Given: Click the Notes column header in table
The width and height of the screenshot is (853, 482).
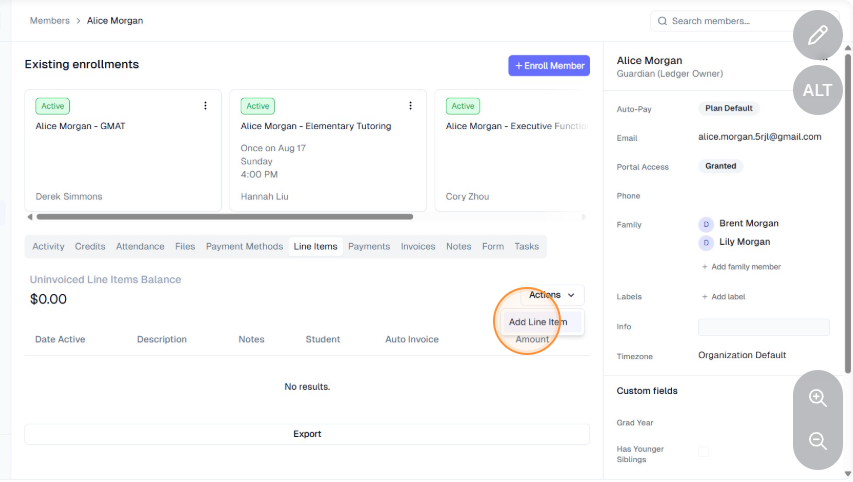Looking at the screenshot, I should tap(251, 339).
